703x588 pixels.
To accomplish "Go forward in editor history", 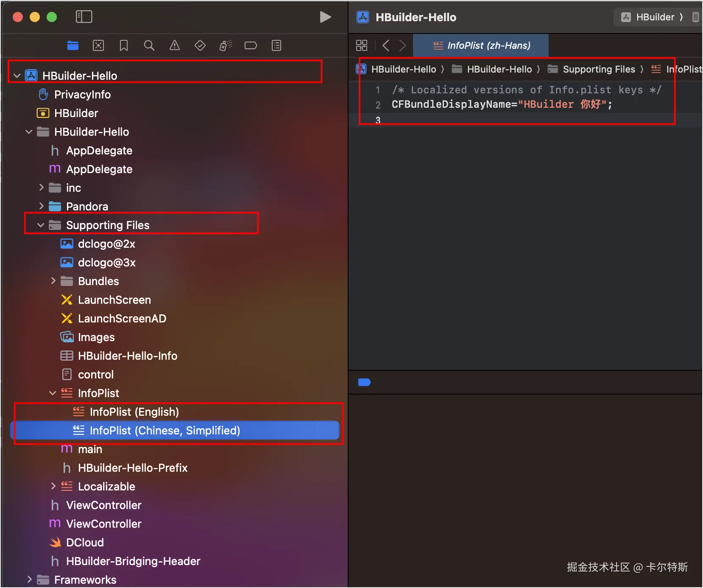I will 402,45.
